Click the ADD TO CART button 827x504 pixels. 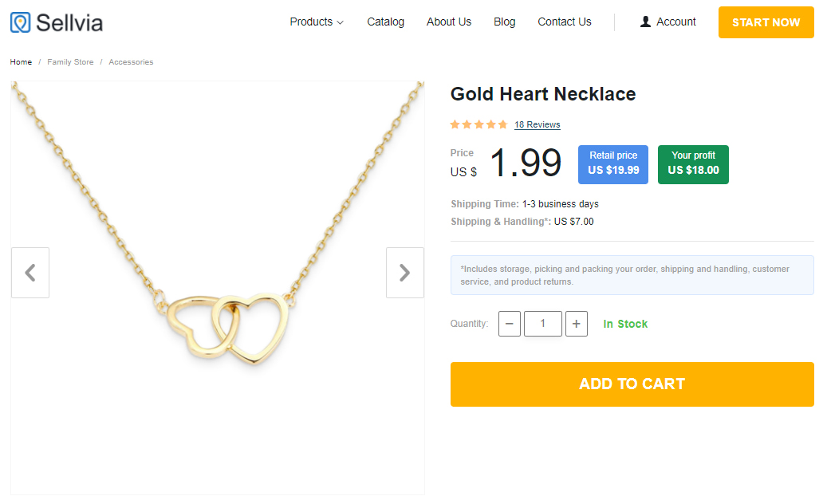[632, 384]
